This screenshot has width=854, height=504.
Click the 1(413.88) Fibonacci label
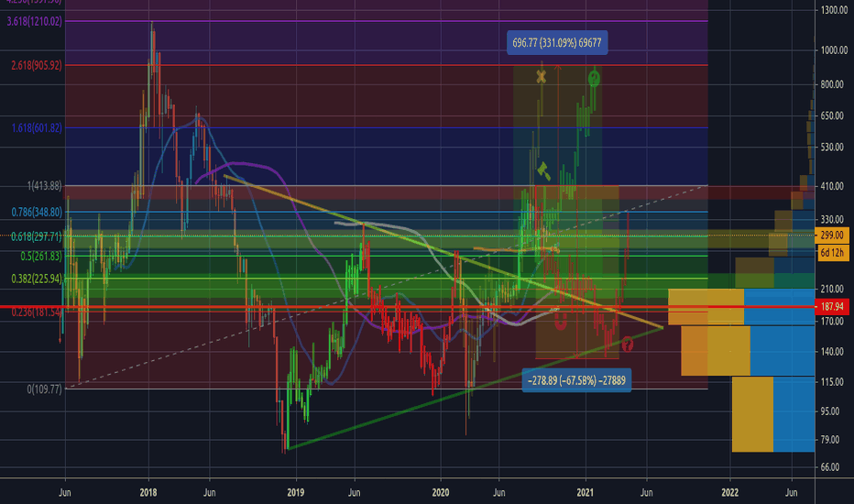tap(45, 186)
